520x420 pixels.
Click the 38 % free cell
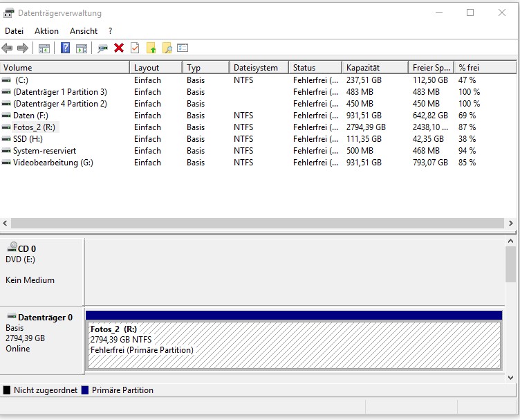(467, 139)
